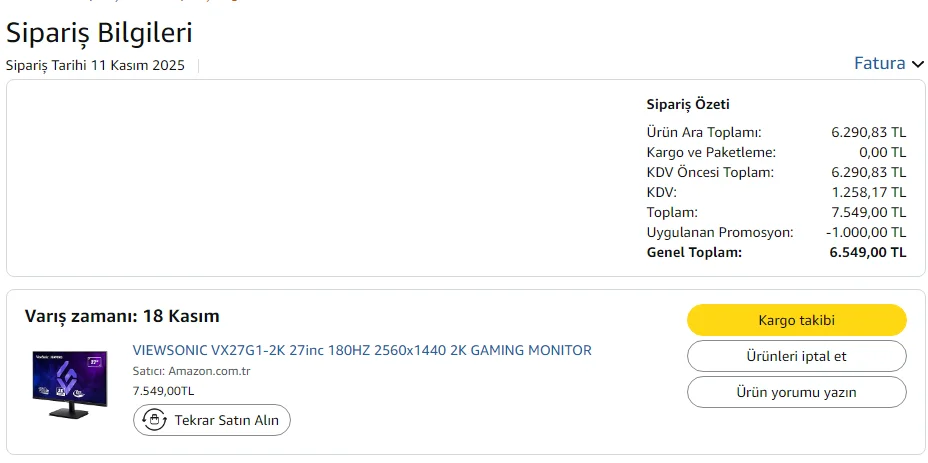This screenshot has width=928, height=463.
Task: Open Ürün yorumu yazın review button
Action: pos(796,392)
